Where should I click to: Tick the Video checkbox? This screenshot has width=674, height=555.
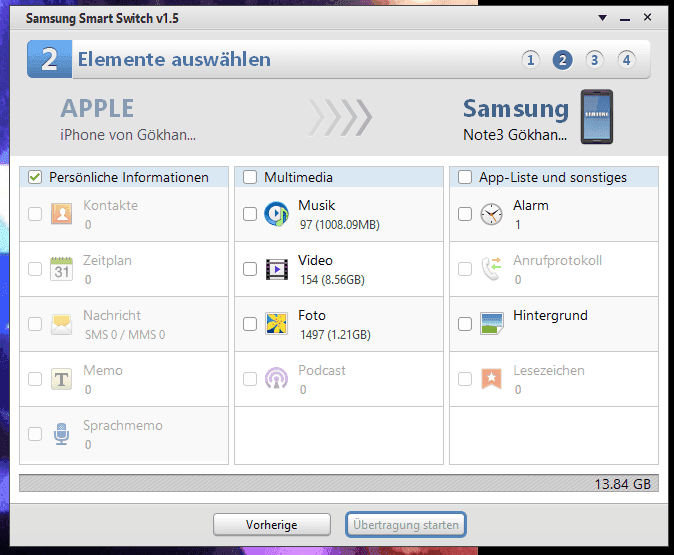tap(250, 269)
